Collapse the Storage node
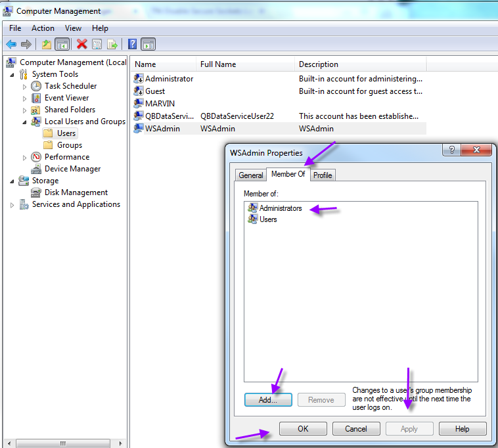This screenshot has height=448, width=498. tap(12, 181)
